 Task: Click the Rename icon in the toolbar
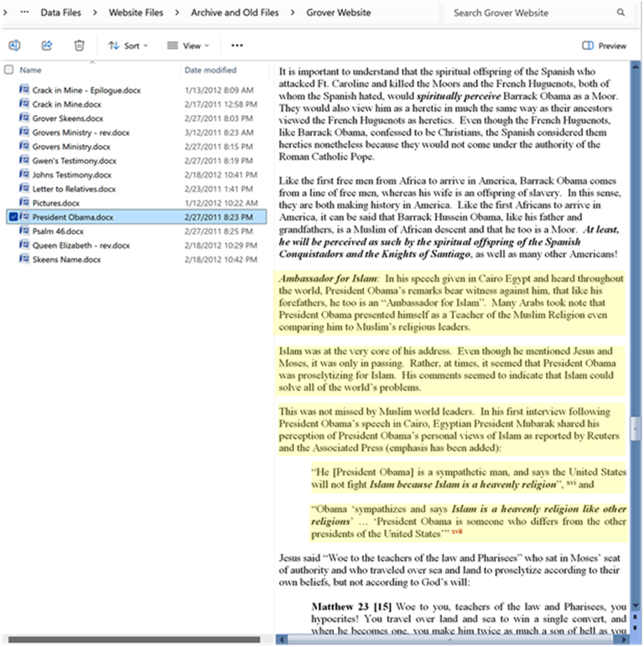point(14,45)
